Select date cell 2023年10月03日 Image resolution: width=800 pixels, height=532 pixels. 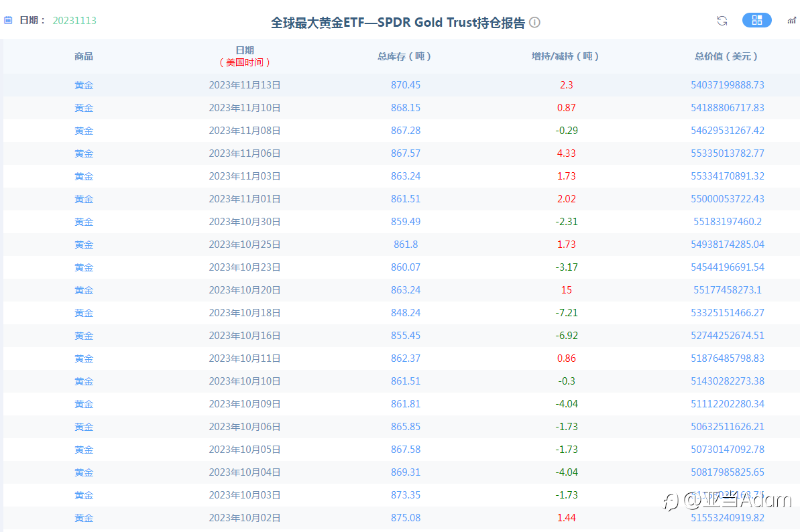pos(244,494)
